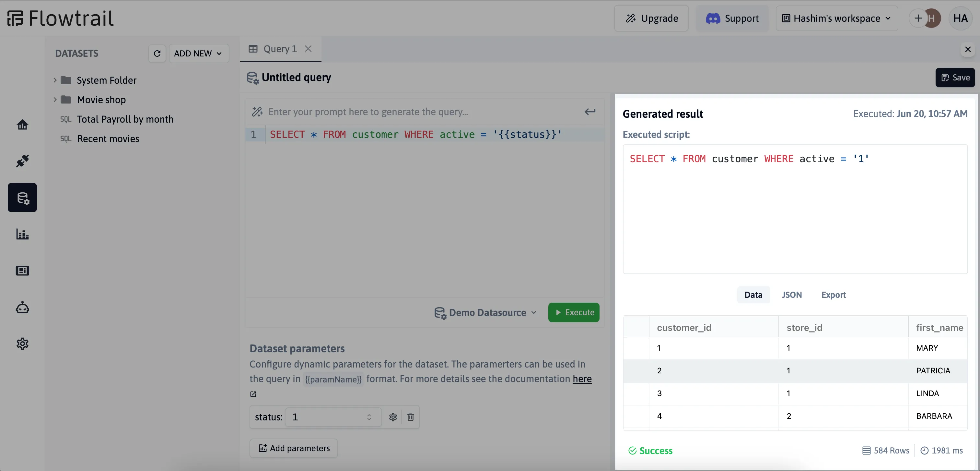The height and width of the screenshot is (471, 980).
Task: Open the Demo Datasource selector
Action: [x=486, y=313]
